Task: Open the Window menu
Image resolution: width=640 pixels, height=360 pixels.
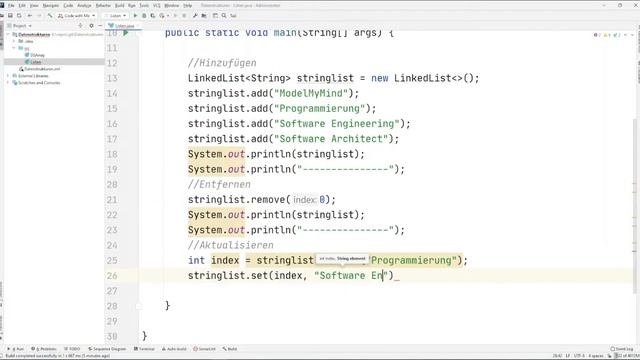Action: pyautogui.click(x=171, y=6)
